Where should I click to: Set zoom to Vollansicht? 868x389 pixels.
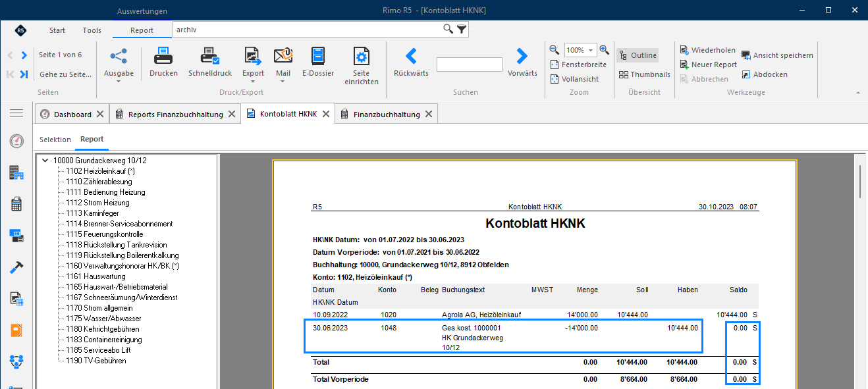coord(574,79)
